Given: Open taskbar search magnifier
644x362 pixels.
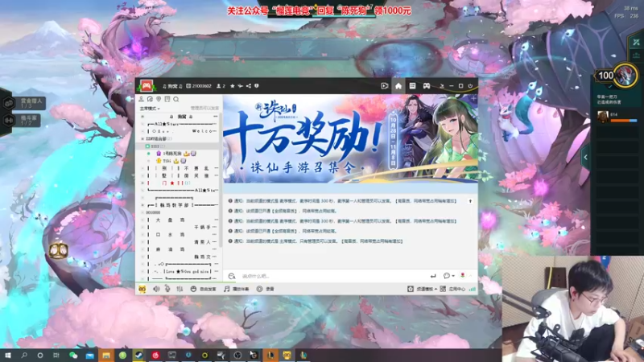Looking at the screenshot, I should pyautogui.click(x=24, y=355).
